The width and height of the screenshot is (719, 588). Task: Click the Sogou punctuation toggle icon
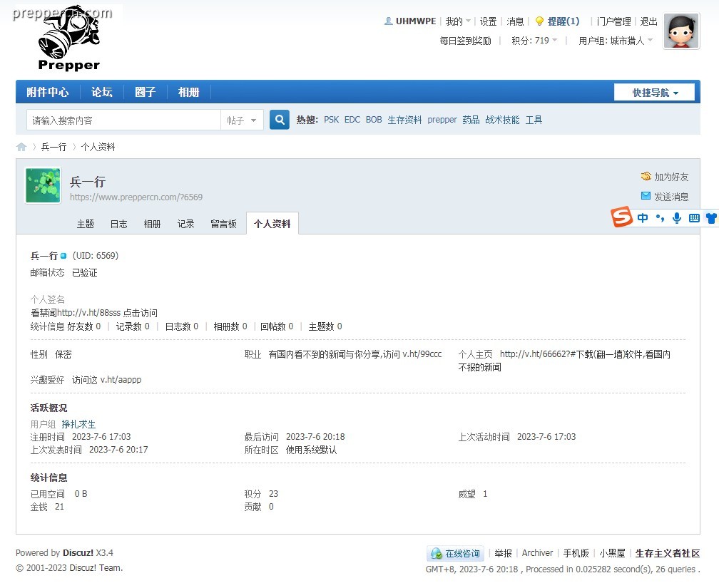[x=660, y=218]
